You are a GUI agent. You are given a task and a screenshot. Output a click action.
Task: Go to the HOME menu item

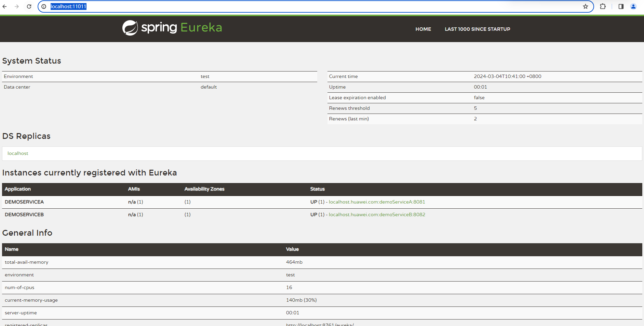click(x=423, y=29)
